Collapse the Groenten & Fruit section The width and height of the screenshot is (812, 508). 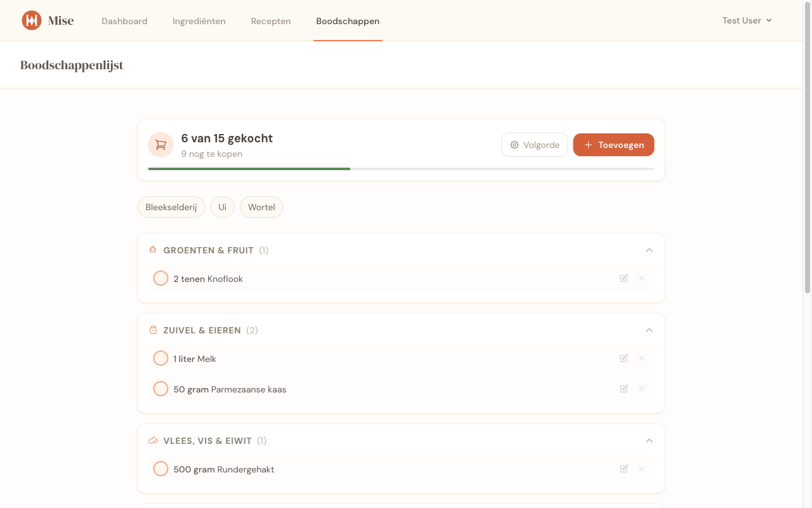(649, 250)
